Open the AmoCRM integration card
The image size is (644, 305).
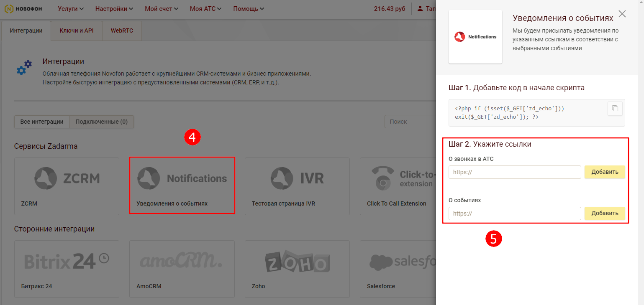pyautogui.click(x=182, y=269)
